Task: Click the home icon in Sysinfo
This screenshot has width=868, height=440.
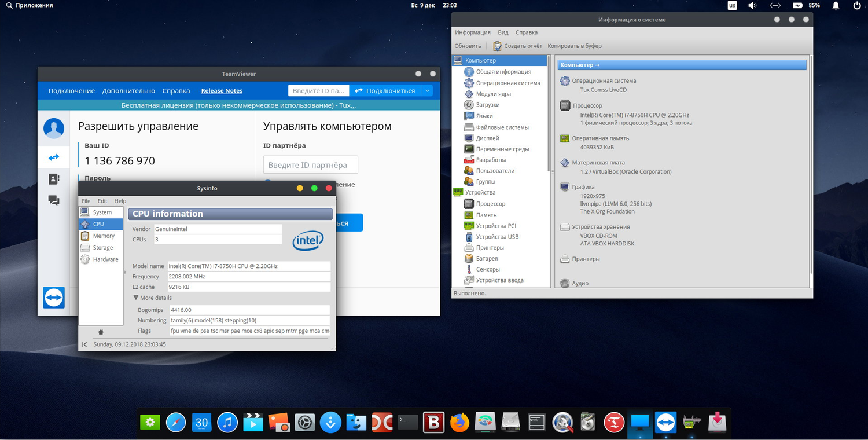Action: (101, 332)
